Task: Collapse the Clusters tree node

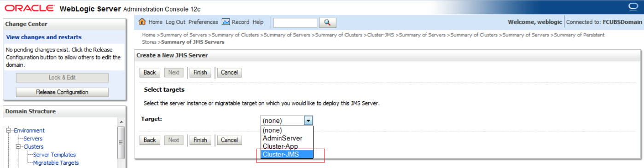Action: pyautogui.click(x=18, y=147)
